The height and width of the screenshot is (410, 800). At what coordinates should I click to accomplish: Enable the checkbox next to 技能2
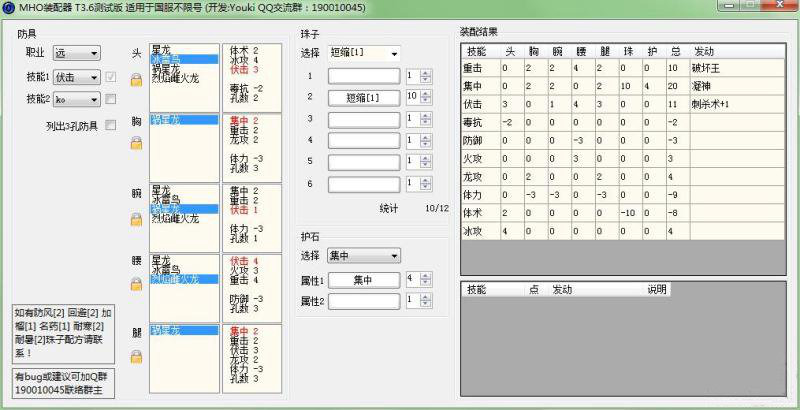pos(111,99)
